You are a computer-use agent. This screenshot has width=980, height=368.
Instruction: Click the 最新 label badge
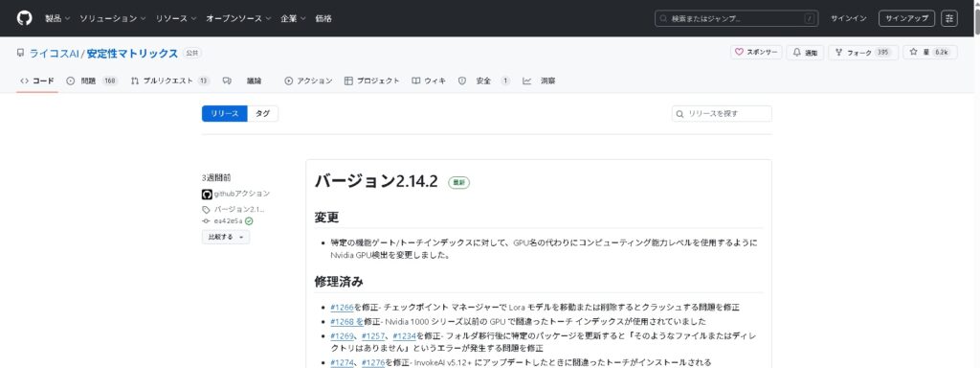(x=458, y=182)
